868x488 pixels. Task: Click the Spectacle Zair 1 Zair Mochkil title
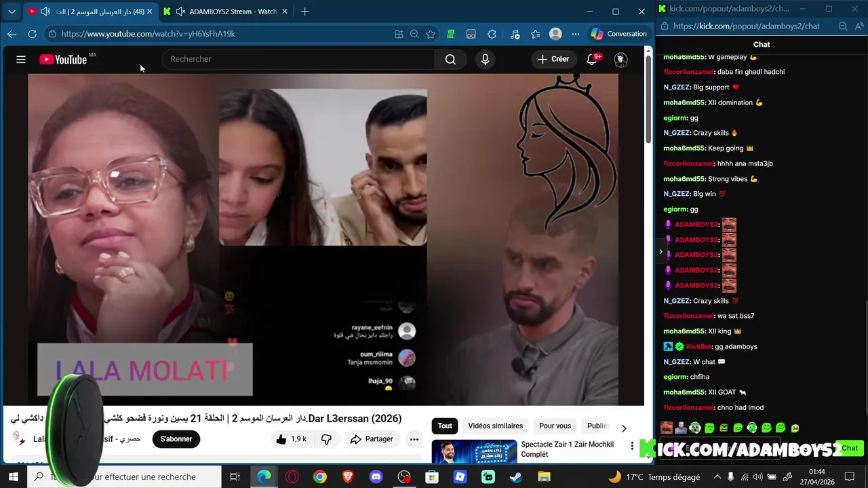(567, 449)
